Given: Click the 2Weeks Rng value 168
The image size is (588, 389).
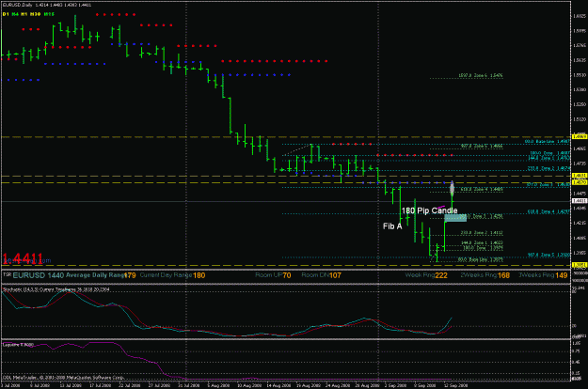Looking at the screenshot, I should [503, 275].
